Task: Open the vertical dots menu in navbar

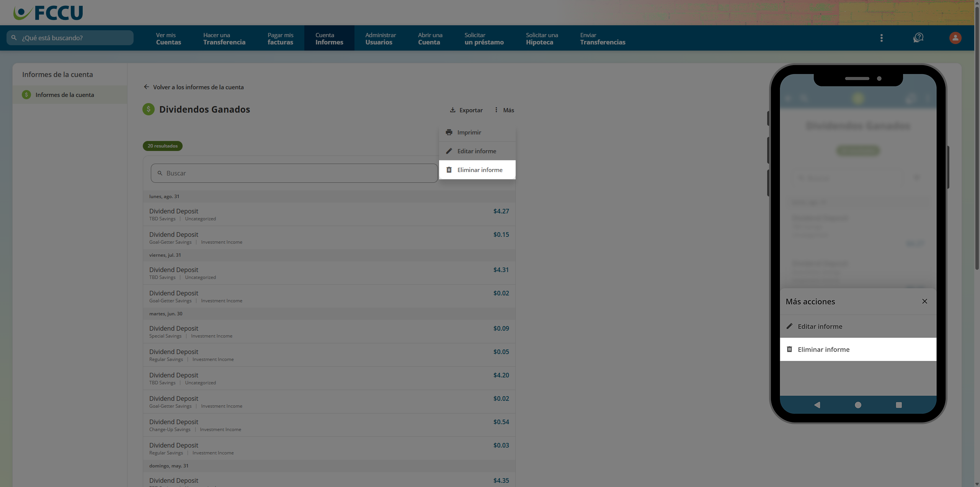Action: (882, 38)
